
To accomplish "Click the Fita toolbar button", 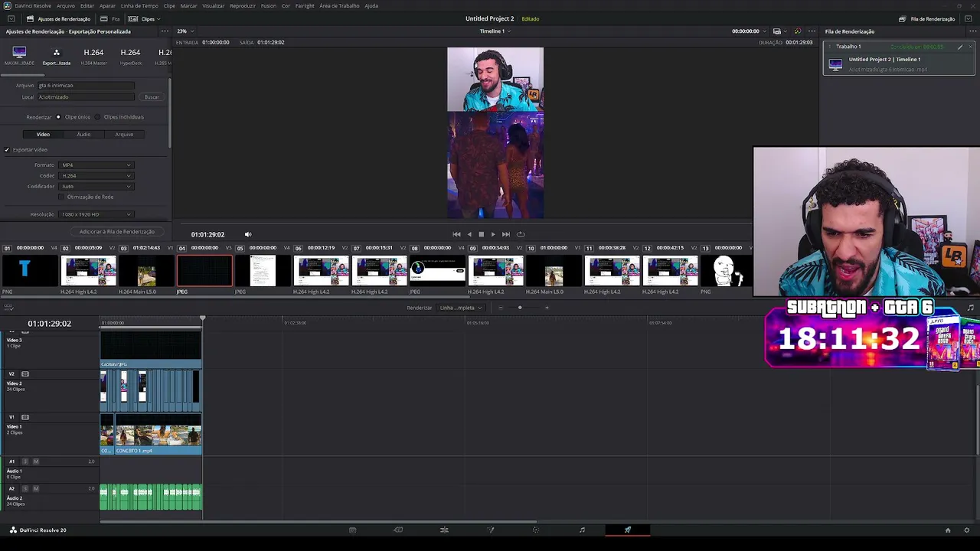I will point(110,18).
